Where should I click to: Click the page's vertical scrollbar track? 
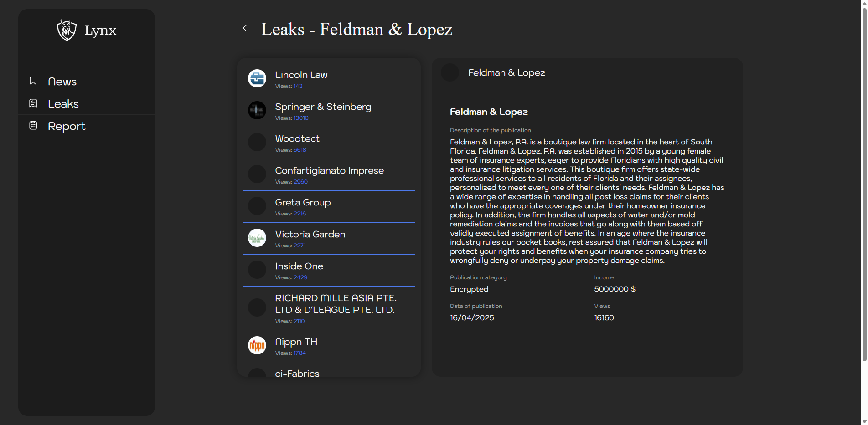(864, 387)
